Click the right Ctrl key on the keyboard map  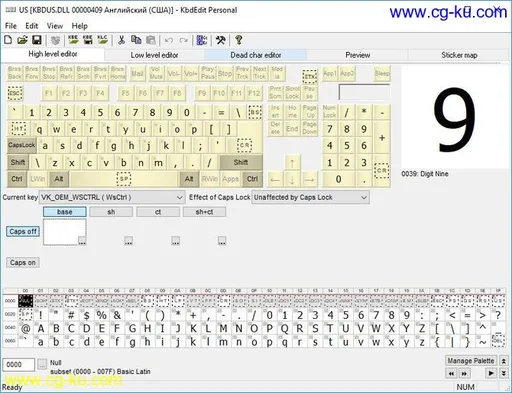pos(252,179)
